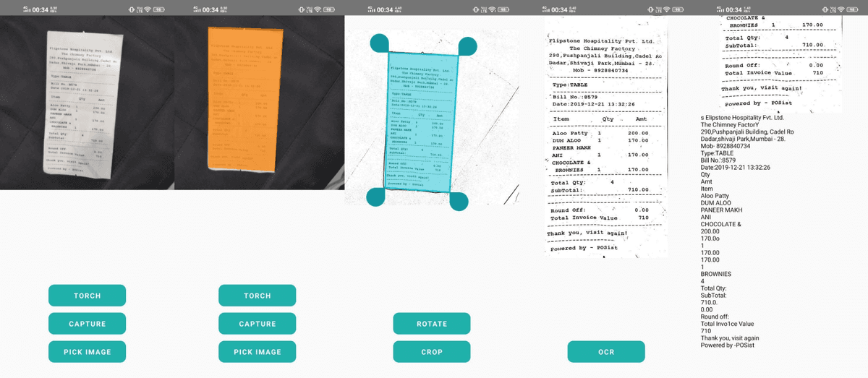This screenshot has height=378, width=868.
Task: Tap PICK IMAGE under the orange-highlighted receipt
Action: pos(257,352)
